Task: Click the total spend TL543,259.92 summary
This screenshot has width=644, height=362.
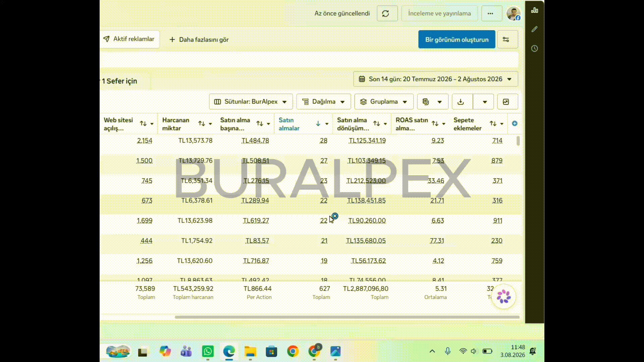Action: click(193, 289)
